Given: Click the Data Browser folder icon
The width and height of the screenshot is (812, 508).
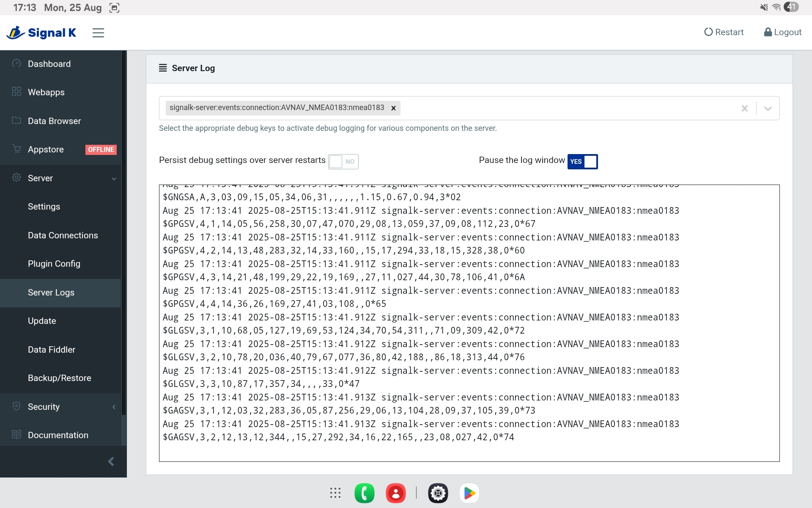Looking at the screenshot, I should click(x=16, y=121).
